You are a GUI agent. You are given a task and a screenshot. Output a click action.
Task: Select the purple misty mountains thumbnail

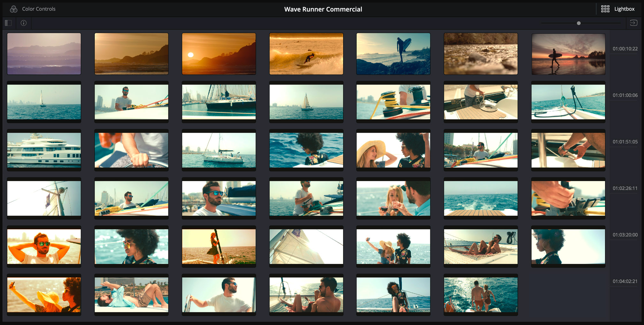[x=44, y=54]
